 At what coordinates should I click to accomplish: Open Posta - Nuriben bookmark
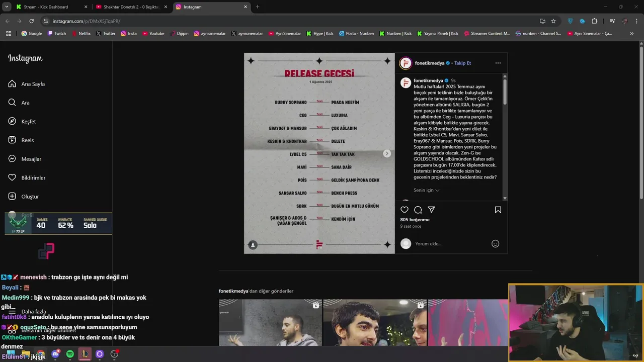[357, 34]
